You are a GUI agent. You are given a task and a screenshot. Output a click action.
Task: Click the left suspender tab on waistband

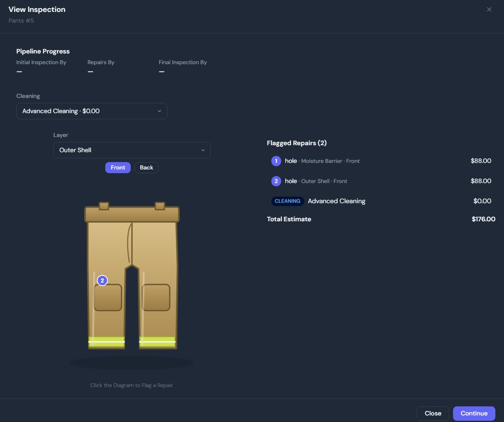[104, 206]
